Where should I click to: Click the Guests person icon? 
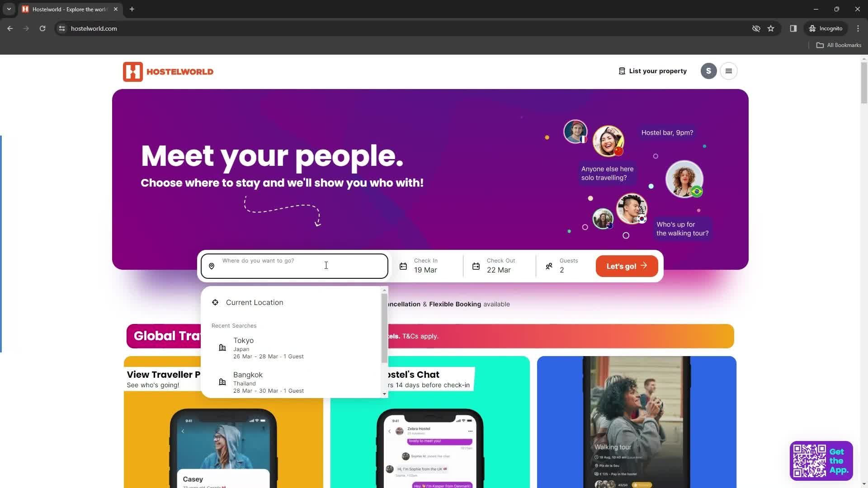pyautogui.click(x=549, y=265)
